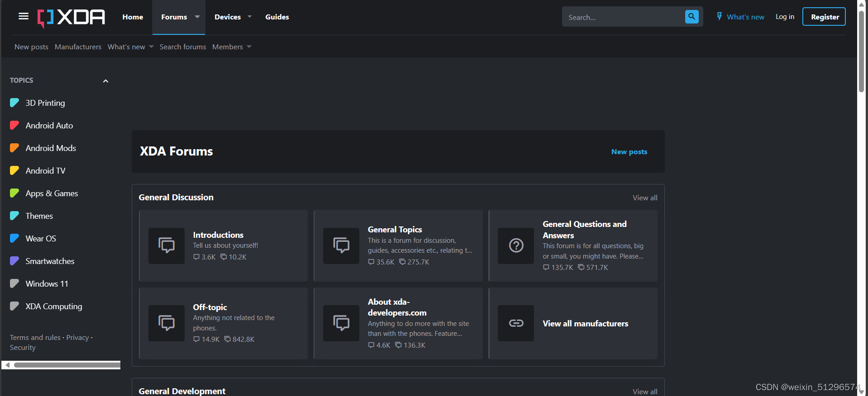Click the Log in link
This screenshot has height=396, width=868.
785,17
